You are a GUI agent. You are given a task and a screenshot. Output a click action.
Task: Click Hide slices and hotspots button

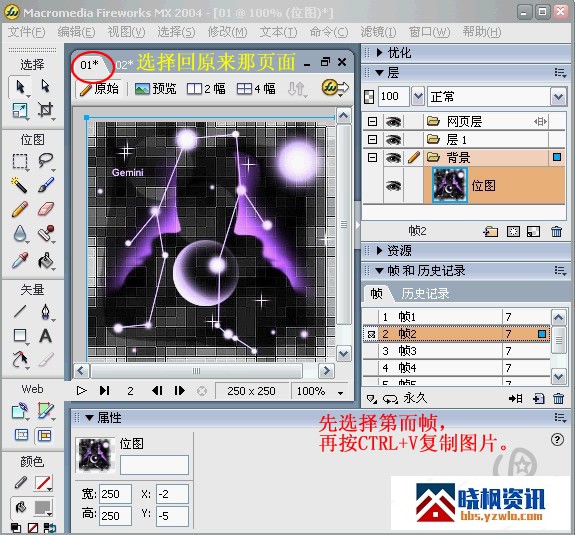(21, 435)
